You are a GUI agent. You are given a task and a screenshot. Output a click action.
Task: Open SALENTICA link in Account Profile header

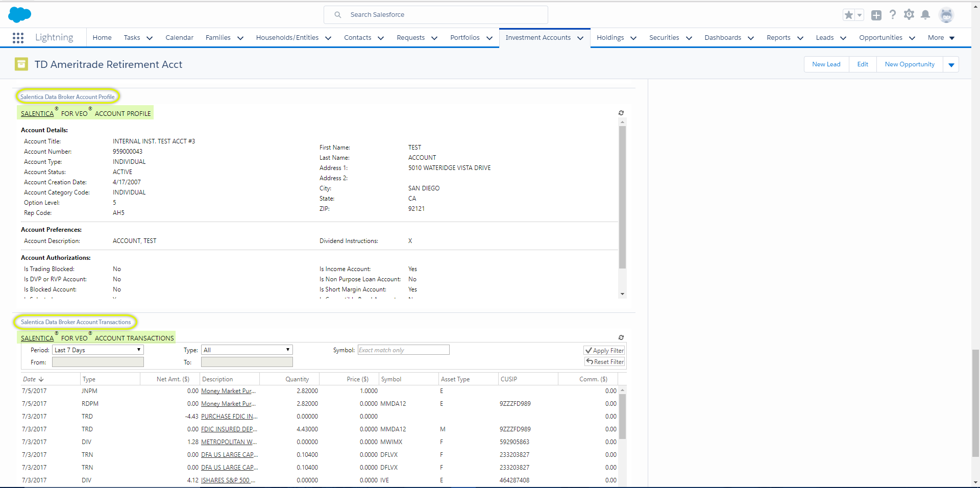point(37,113)
